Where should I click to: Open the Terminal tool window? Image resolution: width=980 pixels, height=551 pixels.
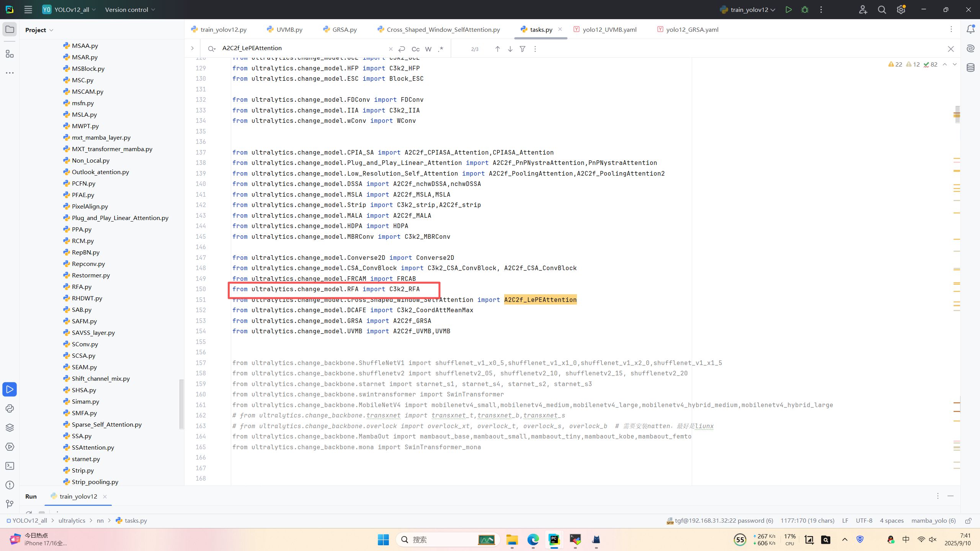10,466
